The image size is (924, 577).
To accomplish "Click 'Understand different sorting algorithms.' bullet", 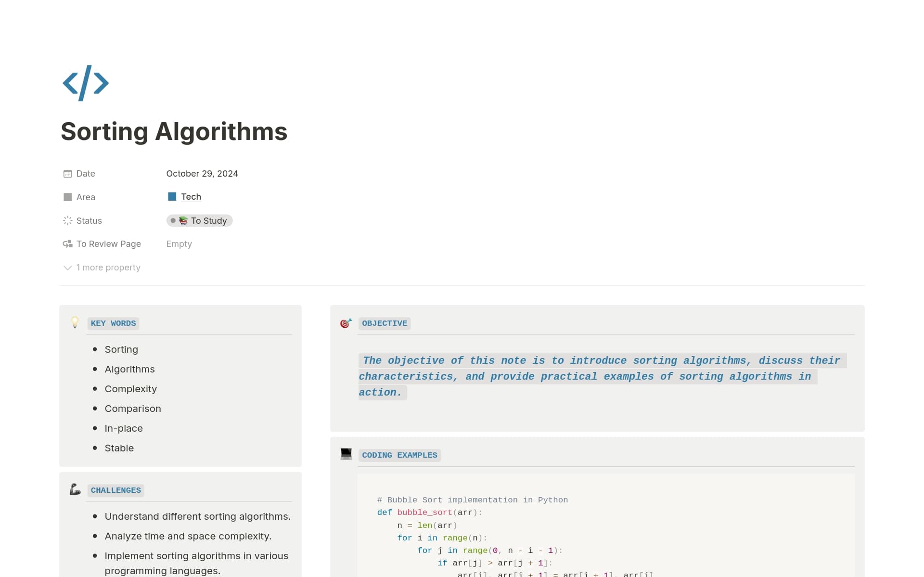I will pyautogui.click(x=198, y=516).
